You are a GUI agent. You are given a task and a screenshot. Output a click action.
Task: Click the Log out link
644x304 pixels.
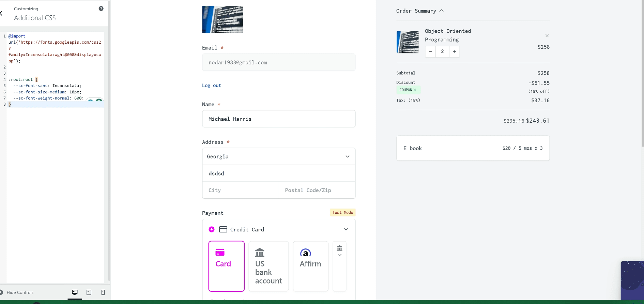(x=211, y=86)
